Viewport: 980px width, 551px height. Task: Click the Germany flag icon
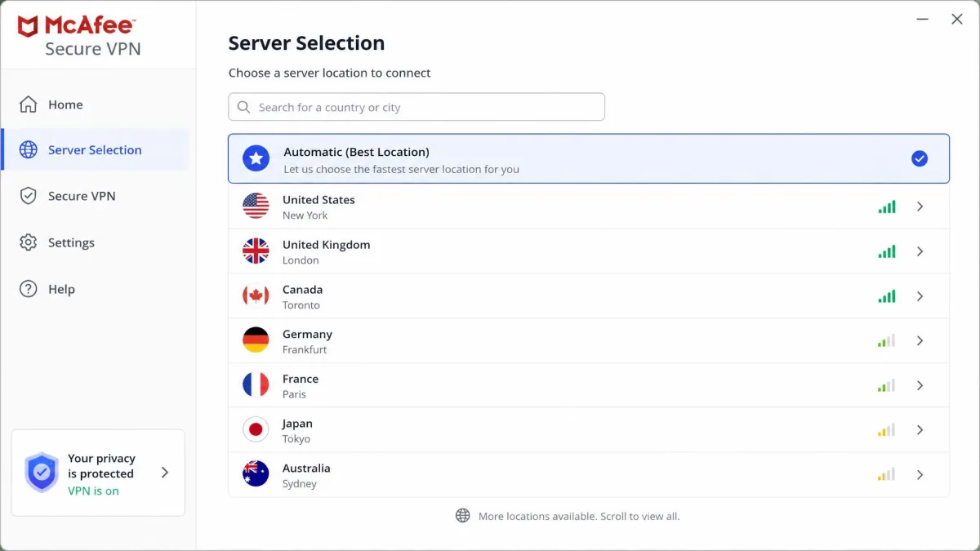(256, 340)
